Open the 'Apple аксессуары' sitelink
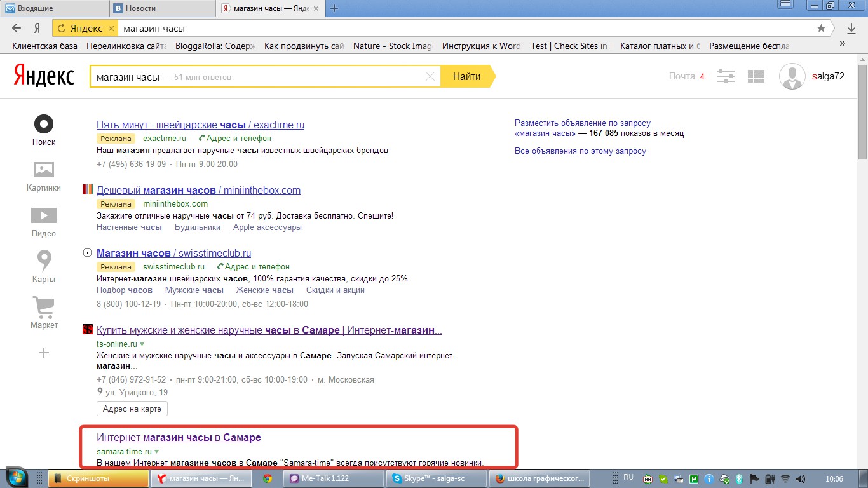868x488 pixels. [x=268, y=227]
